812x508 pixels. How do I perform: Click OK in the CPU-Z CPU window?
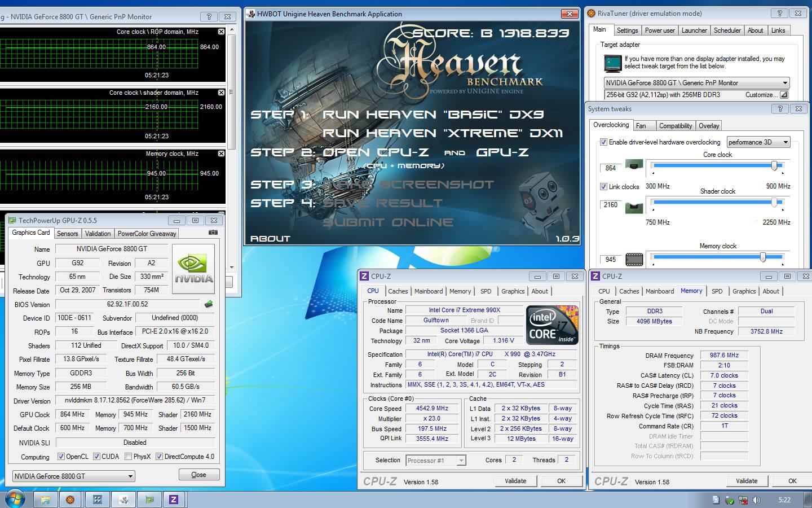(x=561, y=481)
